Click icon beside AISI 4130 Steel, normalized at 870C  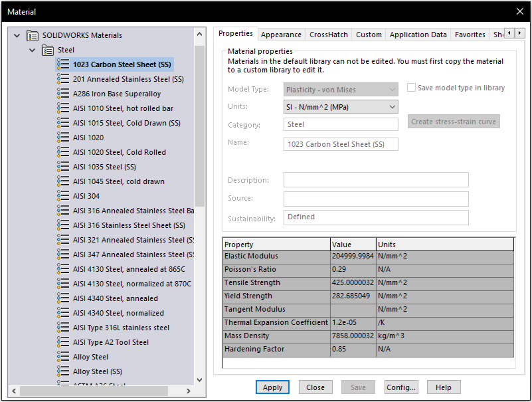click(x=63, y=284)
